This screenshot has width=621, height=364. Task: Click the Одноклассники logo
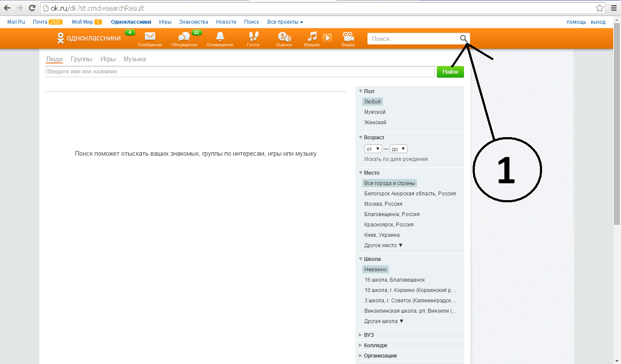point(89,38)
